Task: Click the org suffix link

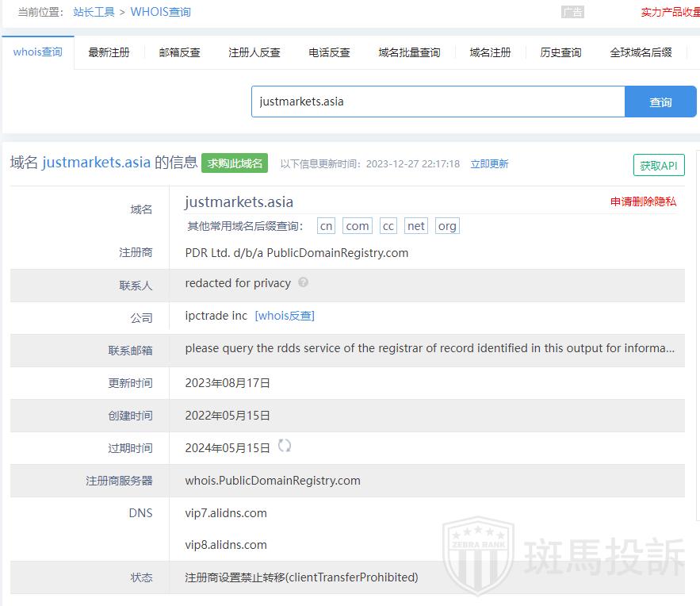Action: click(x=447, y=226)
